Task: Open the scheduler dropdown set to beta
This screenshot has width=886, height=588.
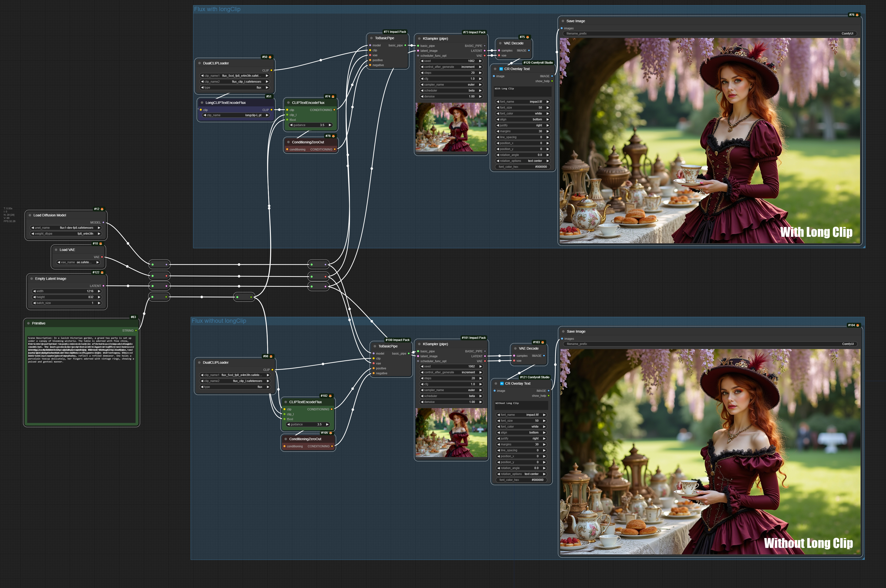Action: coord(451,90)
